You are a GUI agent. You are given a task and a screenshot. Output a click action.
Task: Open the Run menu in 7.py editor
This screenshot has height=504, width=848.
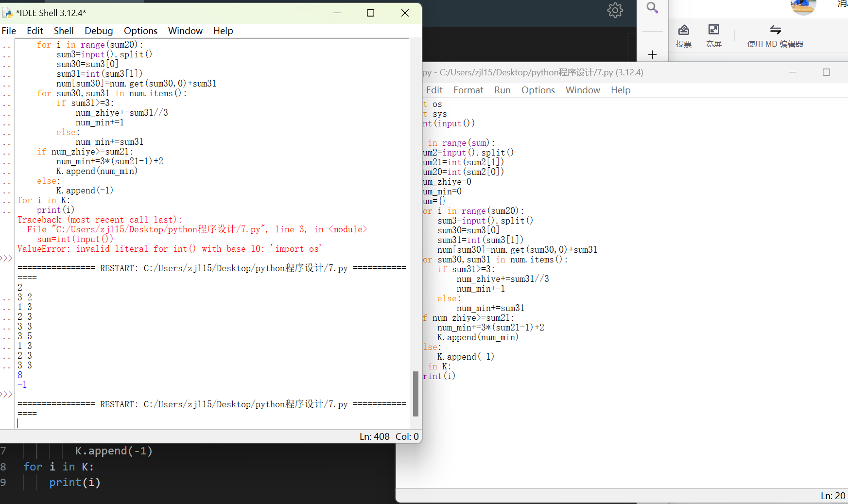coord(502,90)
